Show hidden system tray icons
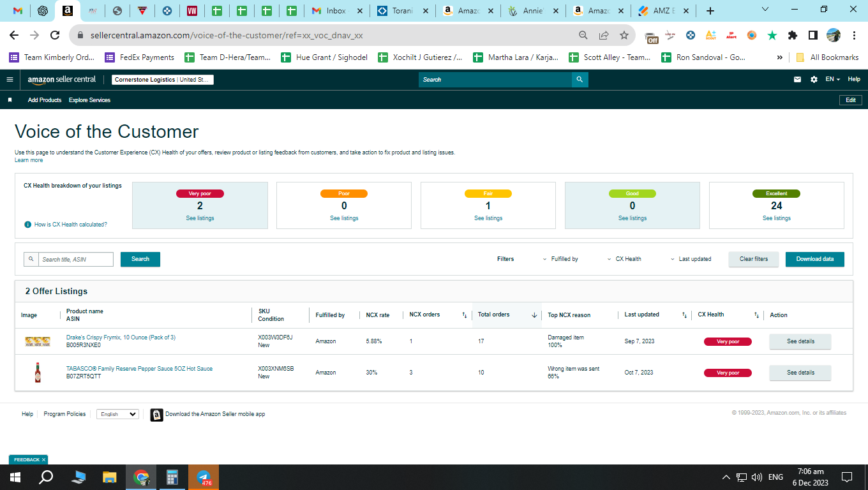 point(726,477)
